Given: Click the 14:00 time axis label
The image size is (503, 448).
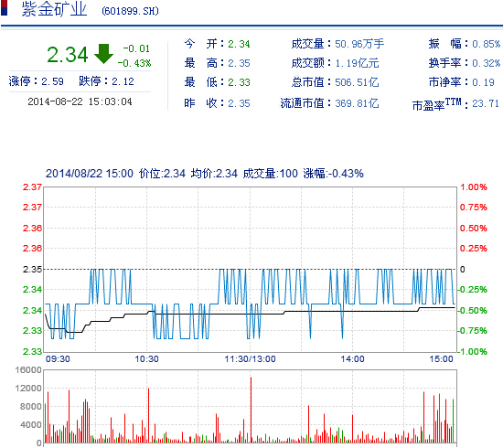Looking at the screenshot, I should [x=352, y=358].
